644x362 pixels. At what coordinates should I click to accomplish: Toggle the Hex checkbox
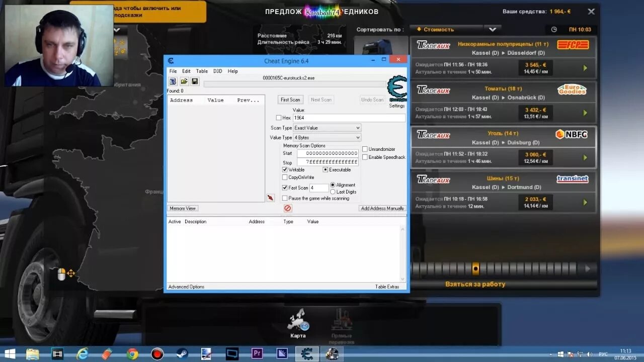[279, 118]
